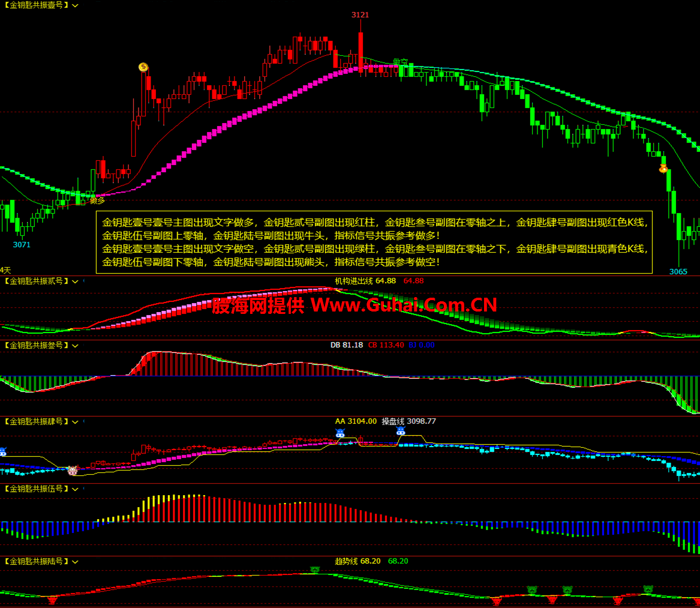Click the 操盘线 3098.77 readout

point(409,421)
